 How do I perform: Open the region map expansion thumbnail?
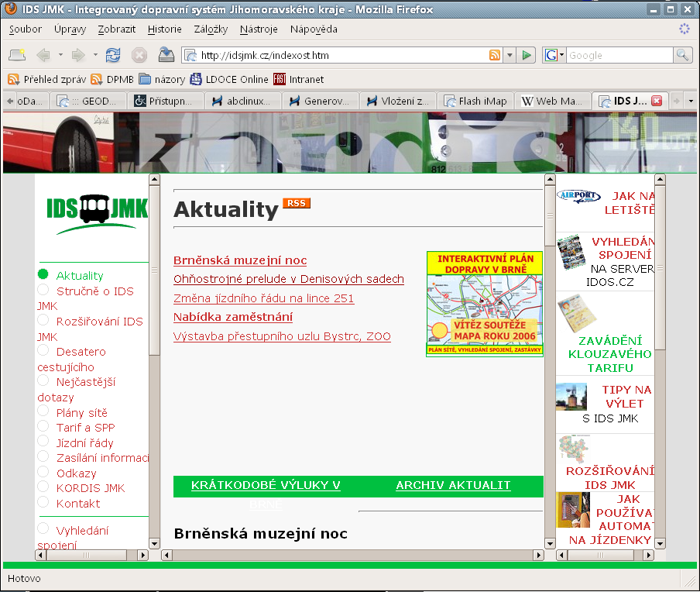click(x=573, y=449)
